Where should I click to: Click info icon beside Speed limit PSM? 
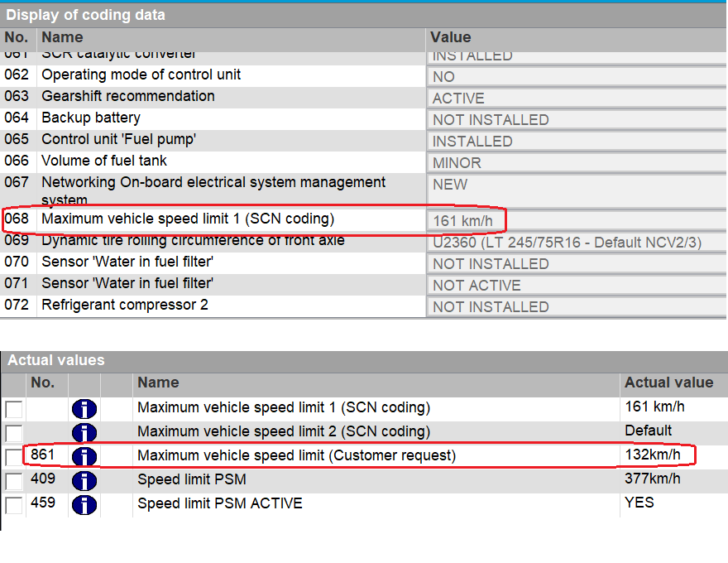(84, 480)
